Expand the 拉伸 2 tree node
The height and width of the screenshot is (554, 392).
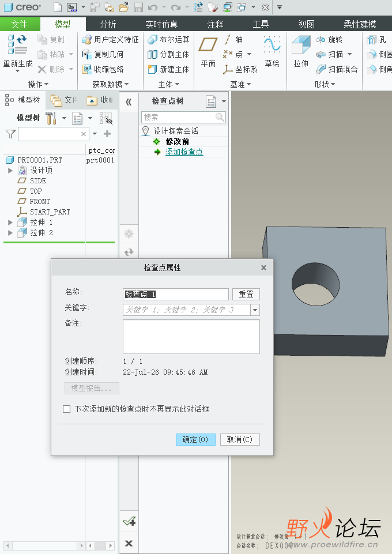pos(10,232)
